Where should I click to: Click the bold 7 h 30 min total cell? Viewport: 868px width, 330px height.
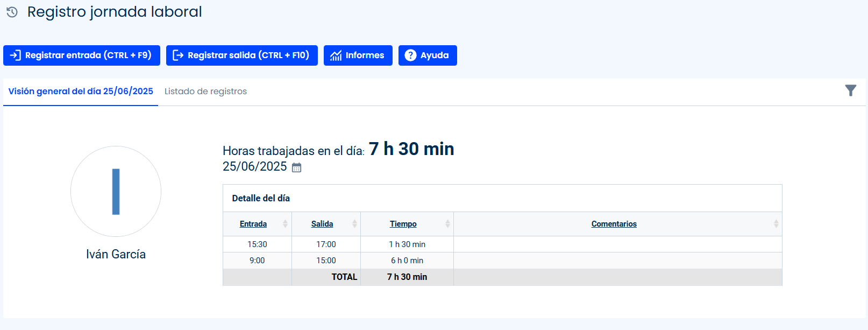point(407,277)
